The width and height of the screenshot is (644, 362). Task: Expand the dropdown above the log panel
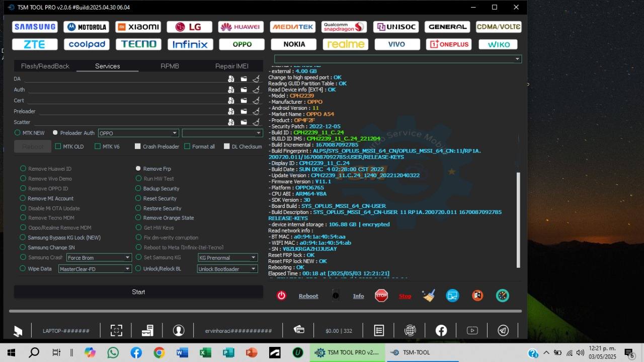point(398,59)
